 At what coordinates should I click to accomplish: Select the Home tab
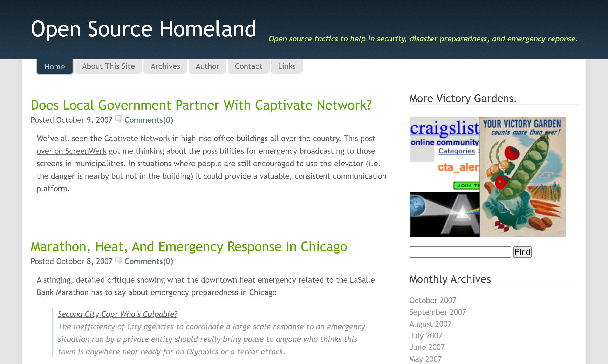pos(54,66)
